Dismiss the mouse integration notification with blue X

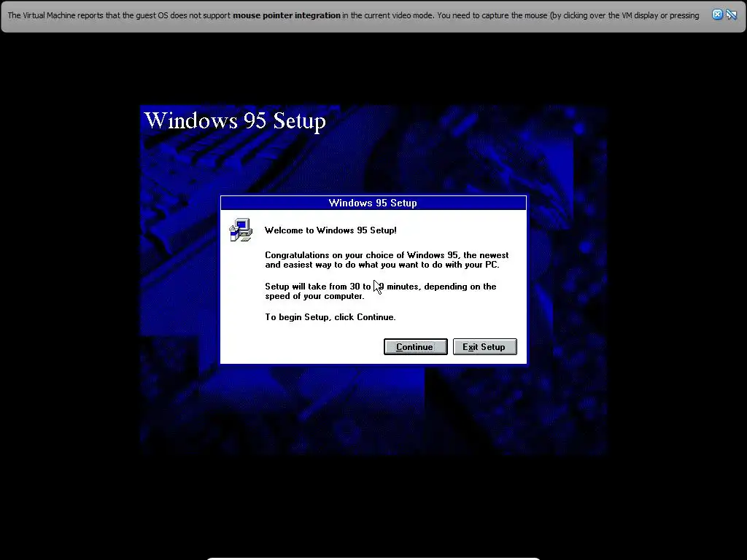click(x=717, y=15)
